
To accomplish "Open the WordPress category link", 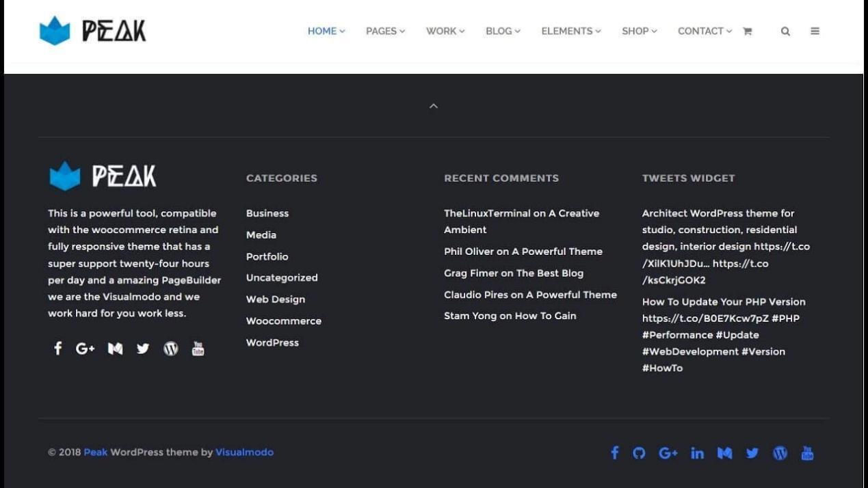I will [x=272, y=343].
